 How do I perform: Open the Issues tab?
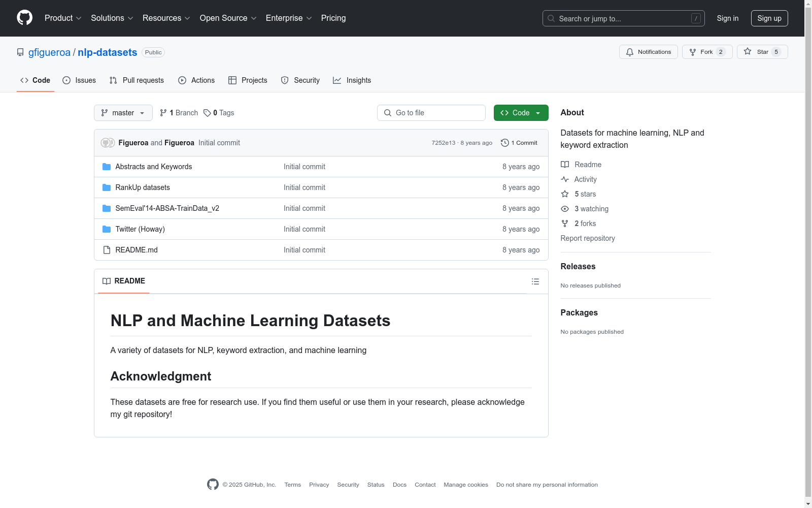click(79, 80)
